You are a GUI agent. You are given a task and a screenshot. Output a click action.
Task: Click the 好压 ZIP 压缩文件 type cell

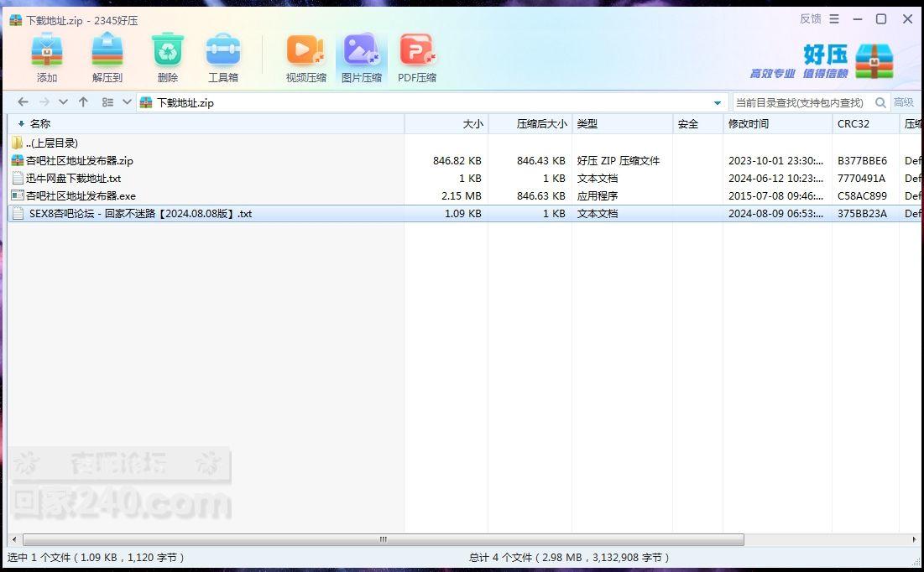tap(619, 160)
